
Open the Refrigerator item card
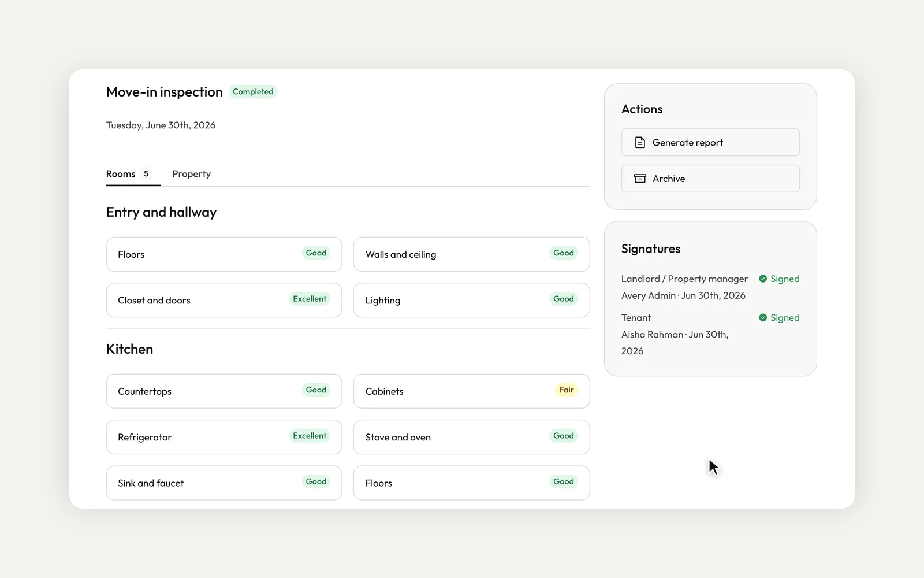[x=224, y=437]
